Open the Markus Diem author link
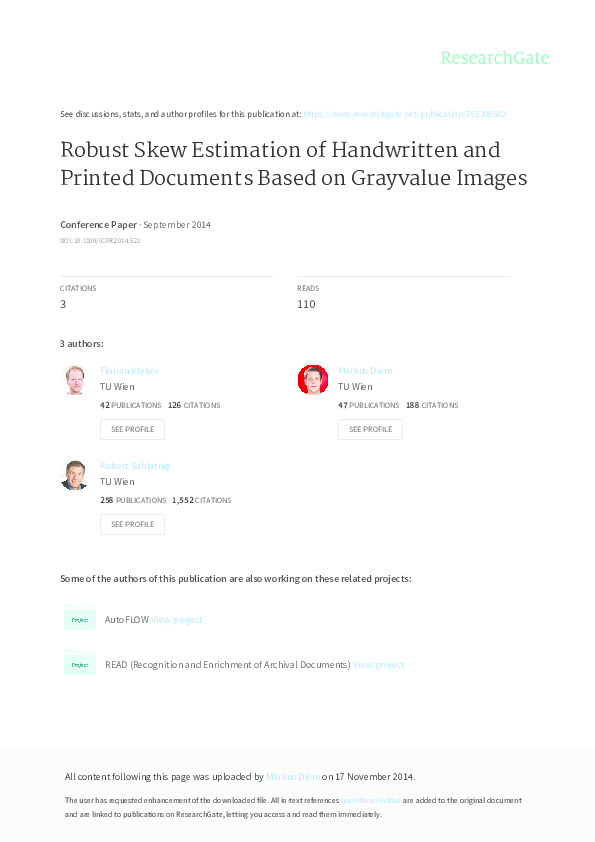This screenshot has height=842, width=595. click(x=364, y=370)
